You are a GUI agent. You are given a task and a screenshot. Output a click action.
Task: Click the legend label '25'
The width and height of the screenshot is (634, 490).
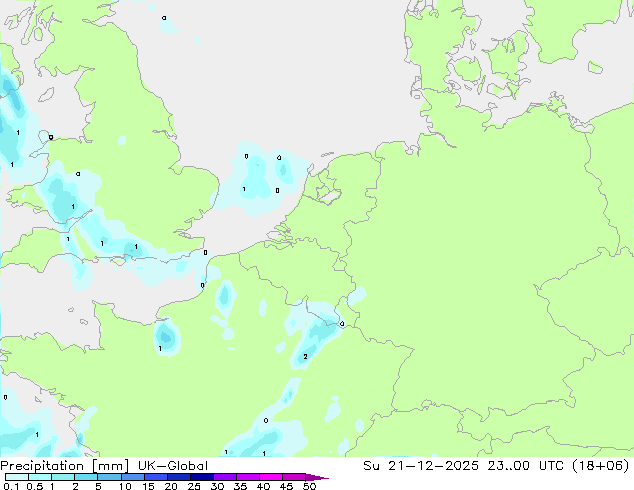(194, 486)
